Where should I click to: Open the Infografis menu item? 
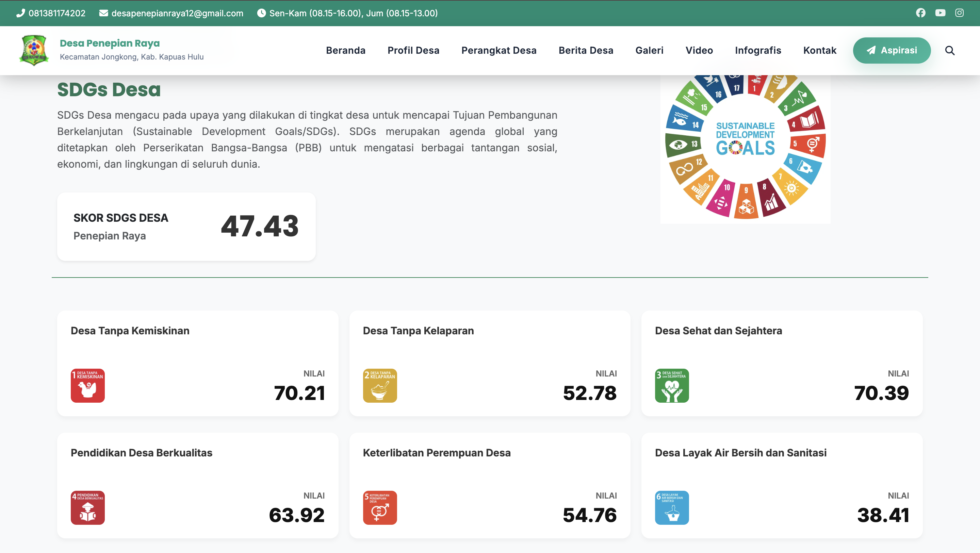click(758, 50)
